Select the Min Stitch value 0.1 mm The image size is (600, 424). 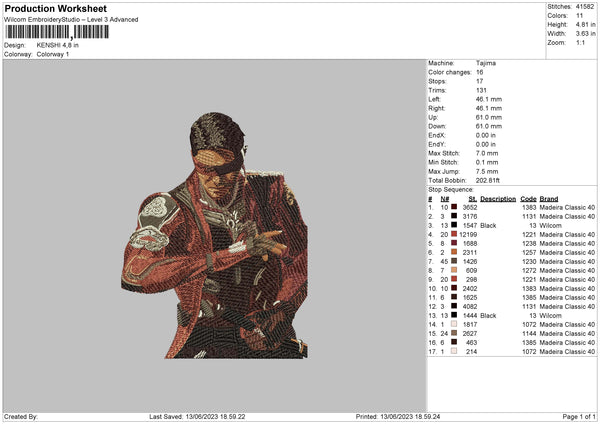tap(487, 162)
